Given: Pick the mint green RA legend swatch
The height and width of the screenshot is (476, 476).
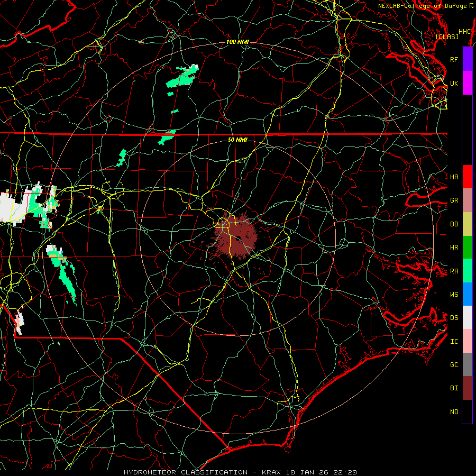Looking at the screenshot, I should (x=467, y=271).
